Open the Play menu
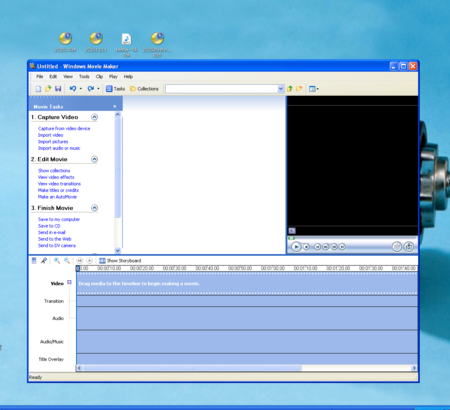This screenshot has height=410, width=450. coord(113,76)
